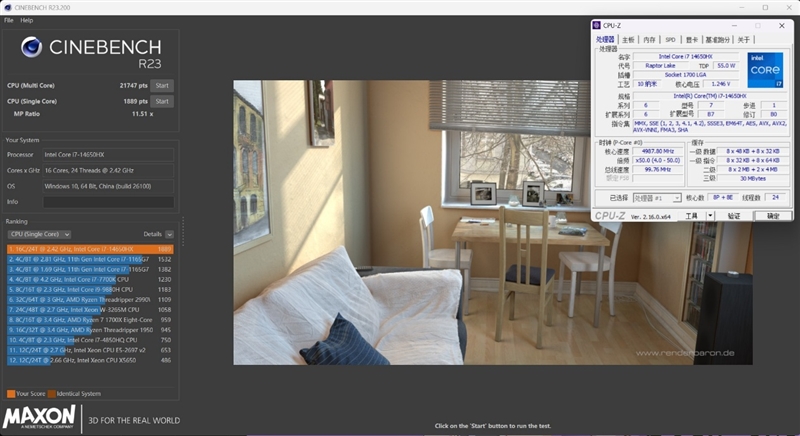The height and width of the screenshot is (436, 800).
Task: Click the Socket 1700 LGA field
Action: 686,75
